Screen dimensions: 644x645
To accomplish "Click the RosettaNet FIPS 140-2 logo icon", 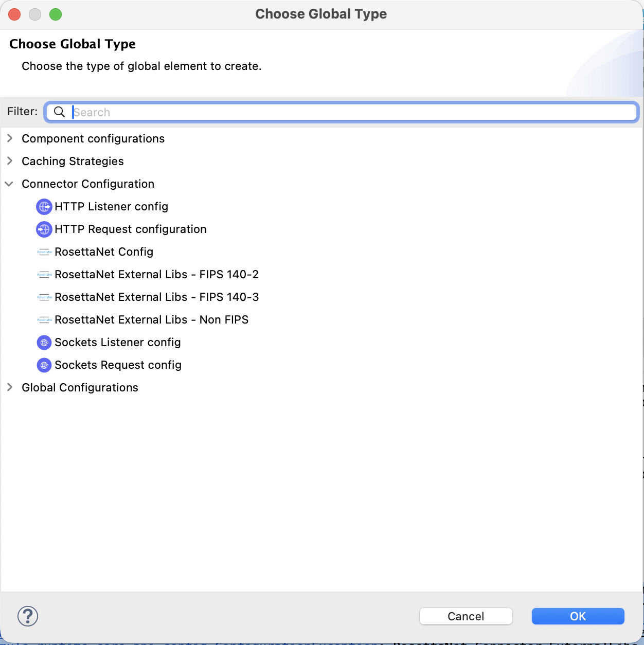I will (x=44, y=275).
